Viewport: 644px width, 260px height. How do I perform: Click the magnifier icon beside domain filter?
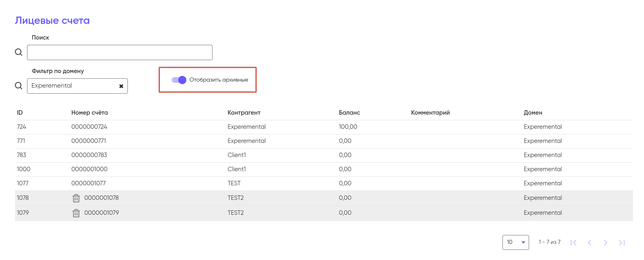[x=19, y=86]
